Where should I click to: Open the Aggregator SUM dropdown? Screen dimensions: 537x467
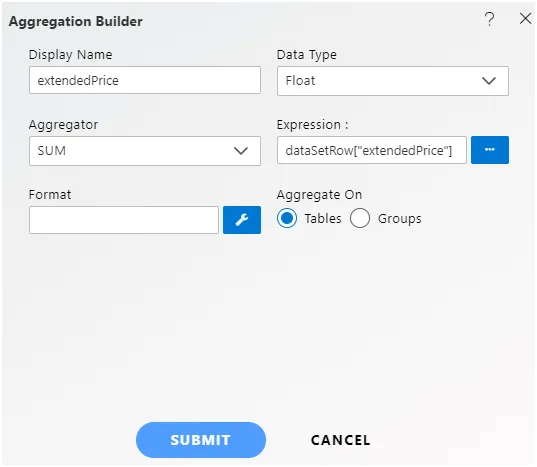tap(145, 151)
